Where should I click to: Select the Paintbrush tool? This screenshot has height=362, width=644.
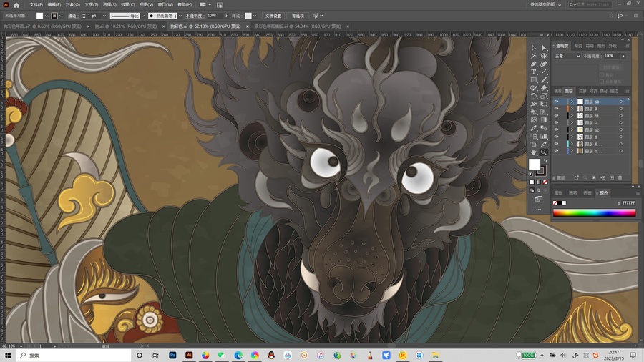coord(544,80)
